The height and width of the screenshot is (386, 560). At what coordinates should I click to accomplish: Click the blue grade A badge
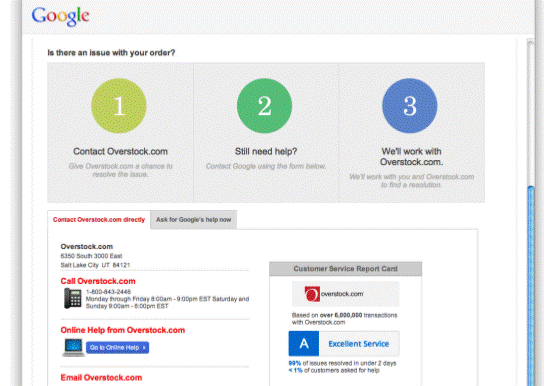pos(304,344)
